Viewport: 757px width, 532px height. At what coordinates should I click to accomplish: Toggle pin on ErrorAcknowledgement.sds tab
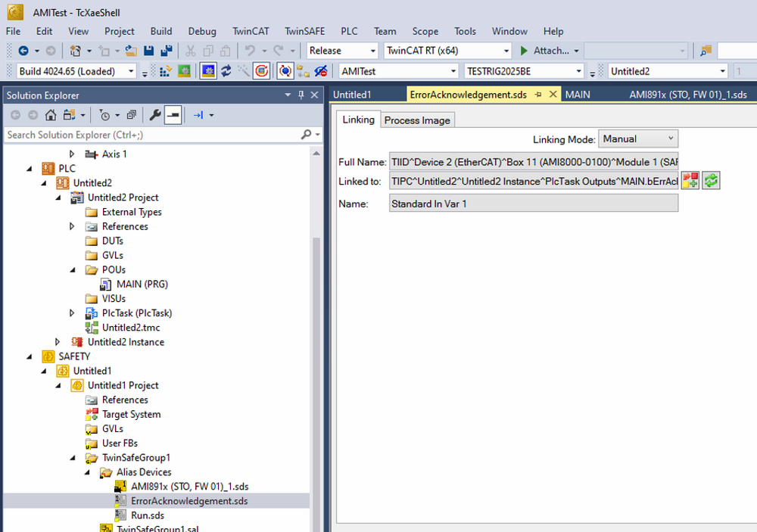(537, 95)
